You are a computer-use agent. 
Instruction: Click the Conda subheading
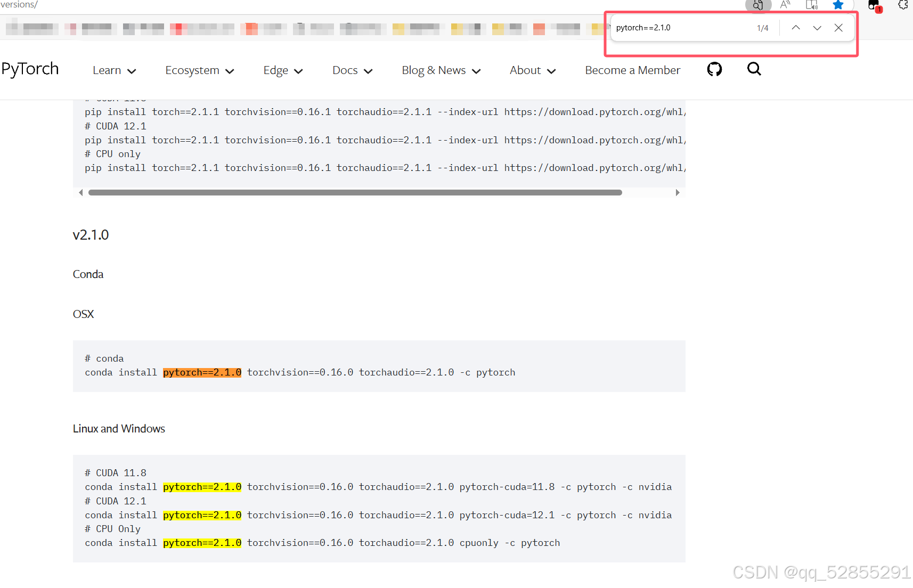pos(88,274)
